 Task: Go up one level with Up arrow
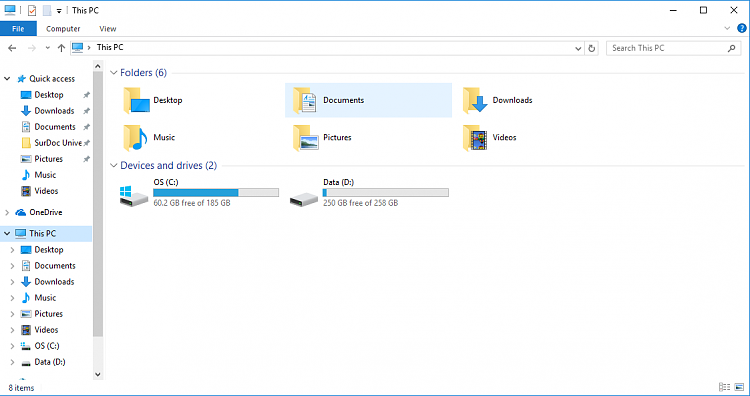pos(61,48)
